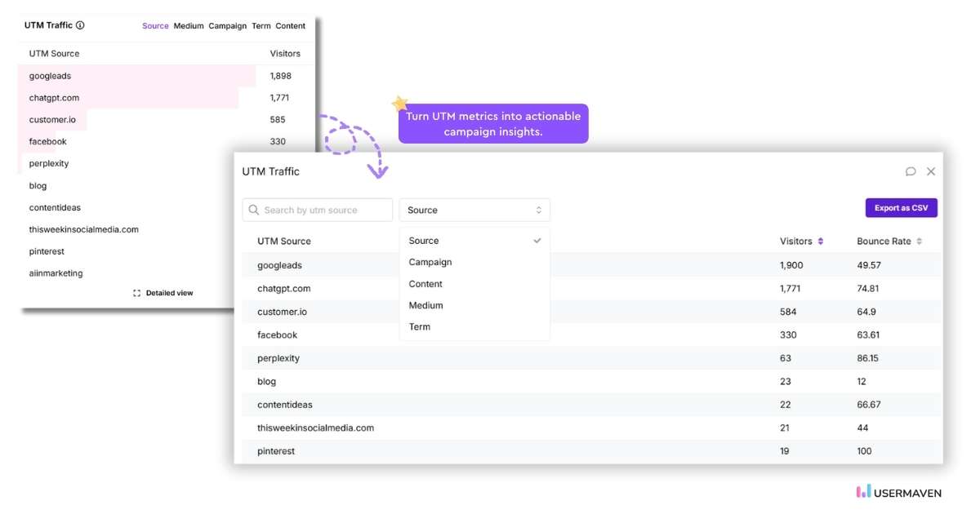980x514 pixels.
Task: Click visitors value 1,900
Action: (791, 265)
